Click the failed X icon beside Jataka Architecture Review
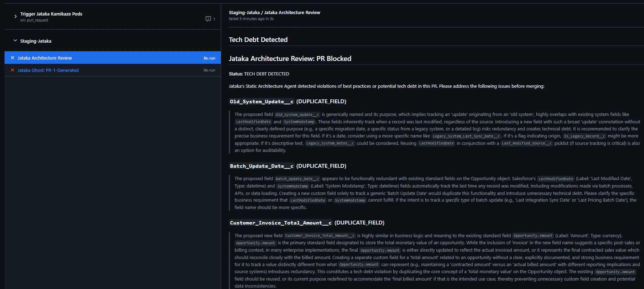 coord(13,58)
